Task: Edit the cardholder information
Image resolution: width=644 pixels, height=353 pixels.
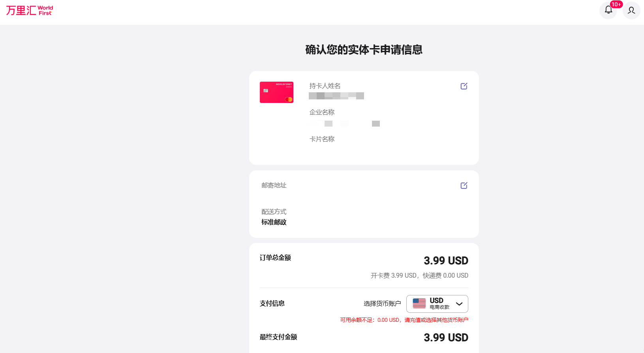Action: pos(464,86)
